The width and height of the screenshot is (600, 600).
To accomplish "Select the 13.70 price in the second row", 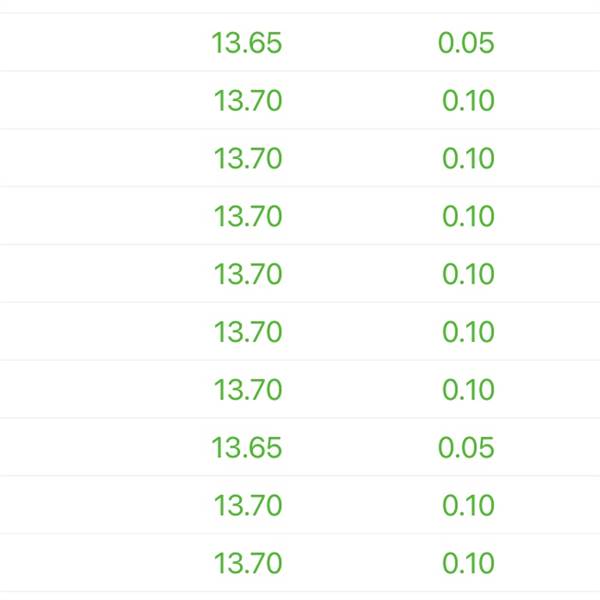I will click(x=248, y=101).
